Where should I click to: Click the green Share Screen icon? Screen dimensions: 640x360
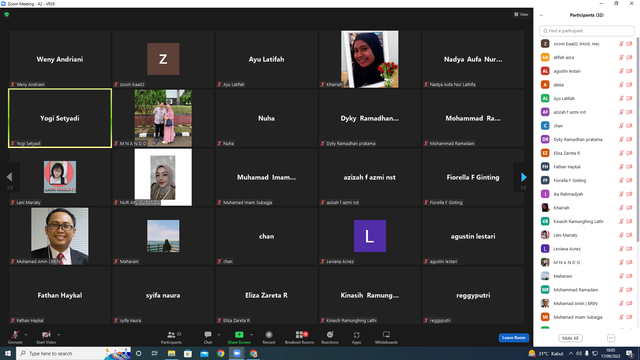[239, 335]
